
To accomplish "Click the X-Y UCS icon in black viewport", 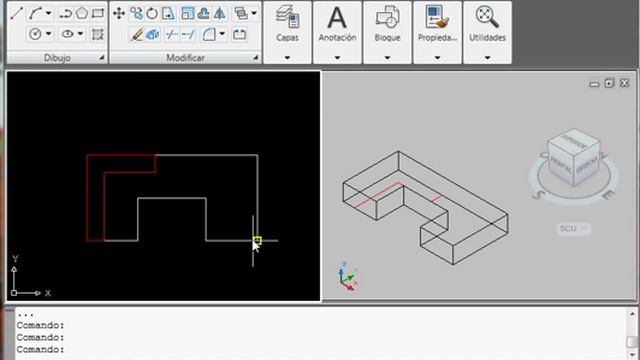I will [x=31, y=276].
